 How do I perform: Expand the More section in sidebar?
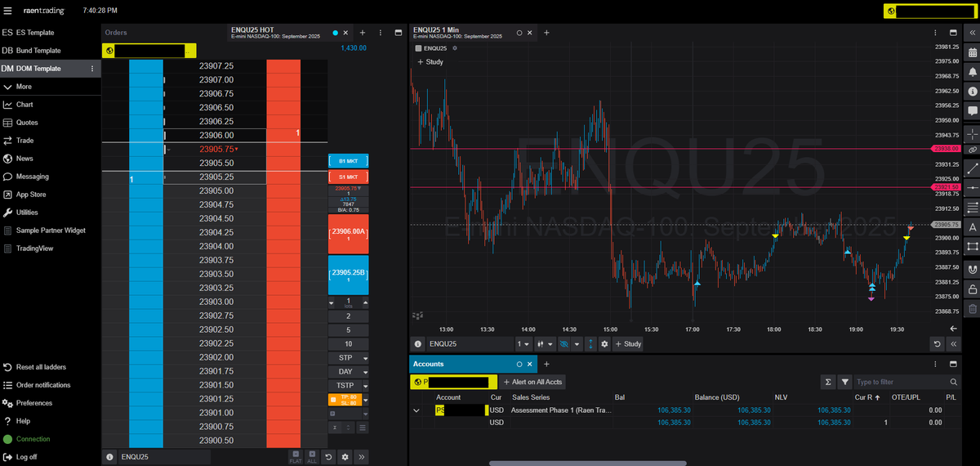pyautogui.click(x=51, y=87)
